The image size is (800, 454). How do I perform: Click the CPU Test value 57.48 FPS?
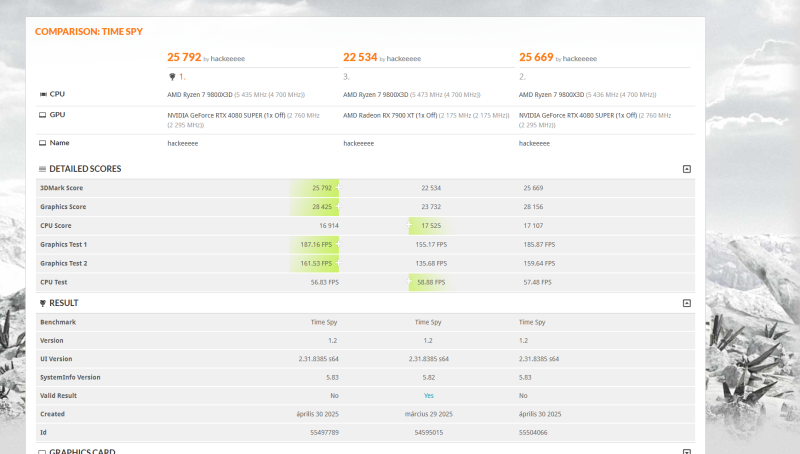tap(537, 282)
